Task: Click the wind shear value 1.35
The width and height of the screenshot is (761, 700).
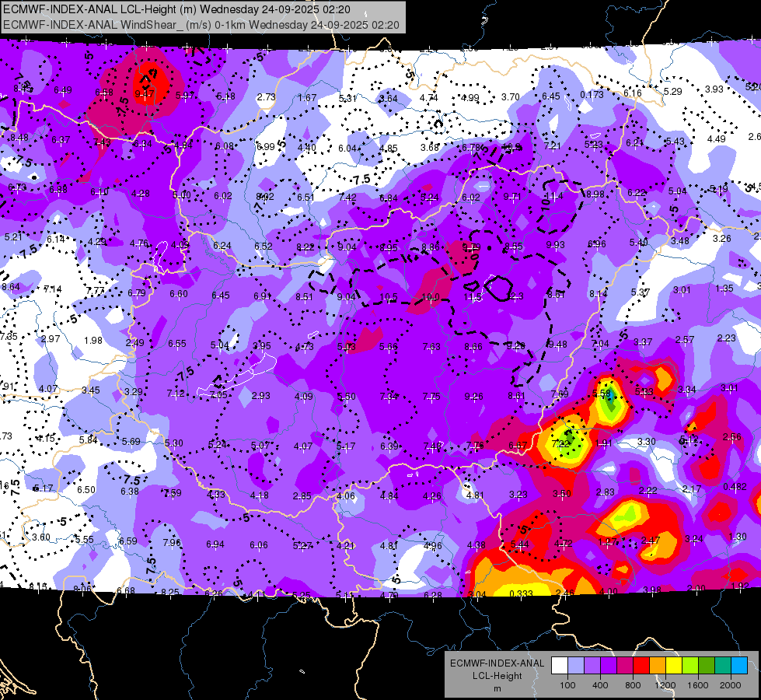Action: coord(724,288)
